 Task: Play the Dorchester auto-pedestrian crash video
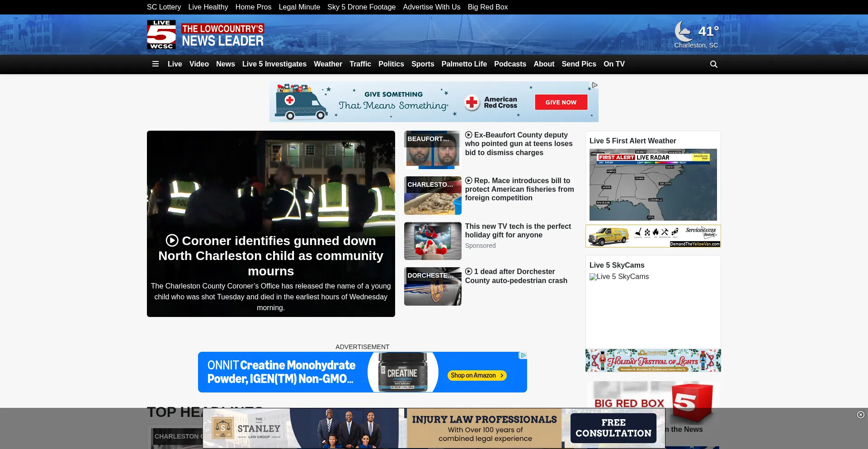pyautogui.click(x=469, y=271)
